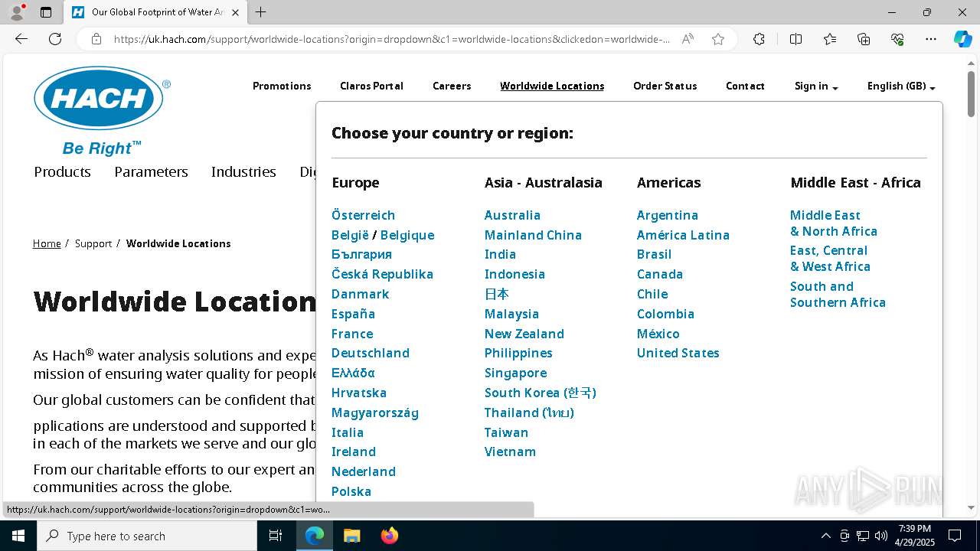The image size is (980, 551).
Task: Choose Canada under Americas
Action: [x=660, y=274]
